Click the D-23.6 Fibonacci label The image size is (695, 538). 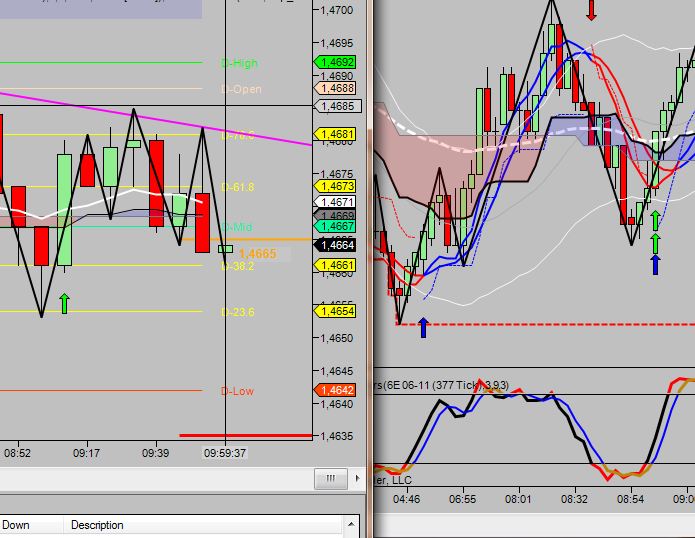238,312
